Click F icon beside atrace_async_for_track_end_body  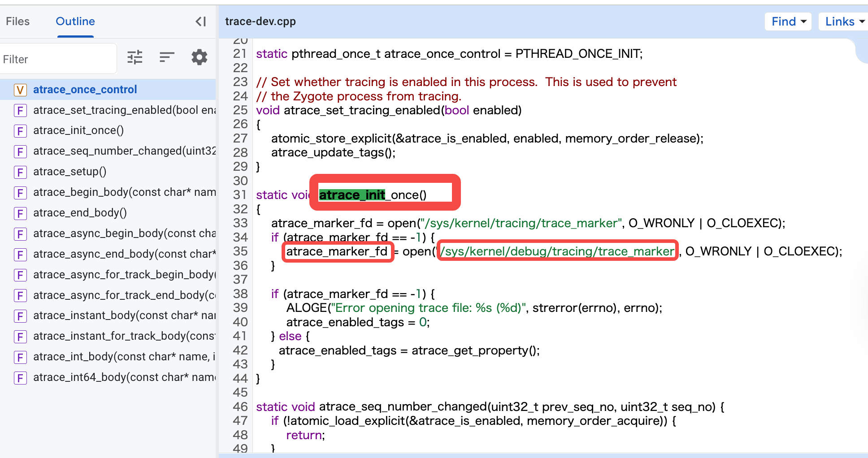[x=20, y=296]
